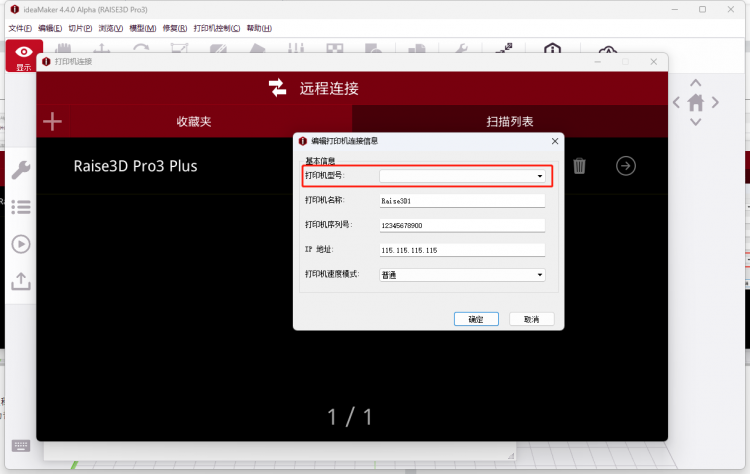The width and height of the screenshot is (750, 474).
Task: Open the 模型(M) menu
Action: pos(143,28)
